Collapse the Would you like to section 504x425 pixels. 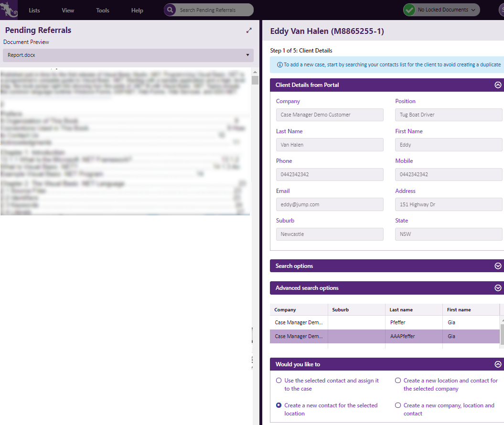(x=498, y=364)
